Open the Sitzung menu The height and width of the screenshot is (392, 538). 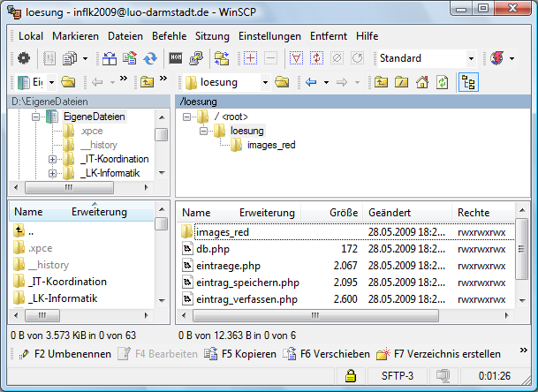[212, 36]
